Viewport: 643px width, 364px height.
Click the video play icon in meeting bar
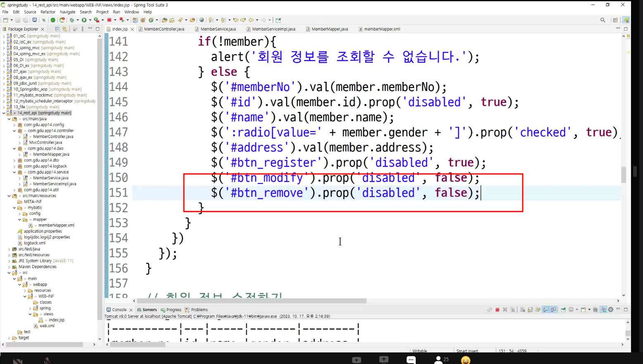pos(357,360)
